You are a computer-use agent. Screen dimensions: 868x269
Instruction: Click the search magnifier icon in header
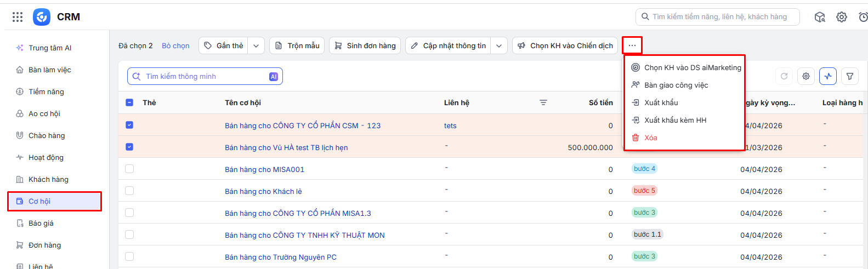click(x=645, y=16)
